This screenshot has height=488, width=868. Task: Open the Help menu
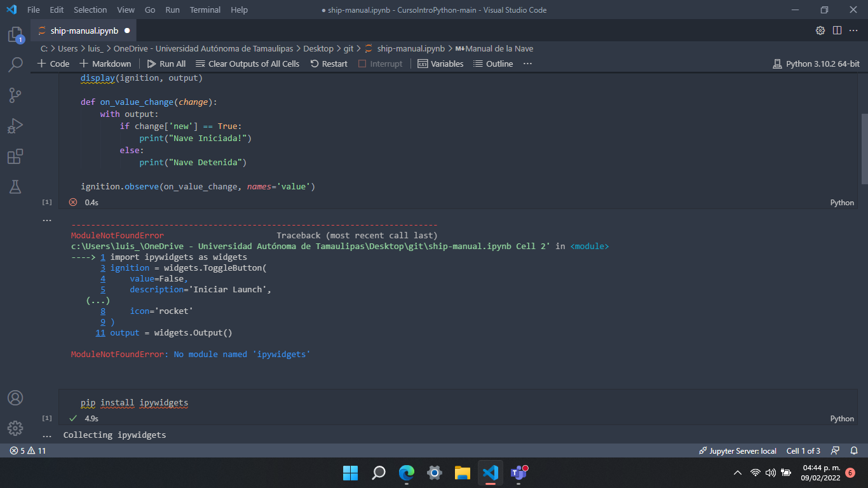point(240,10)
